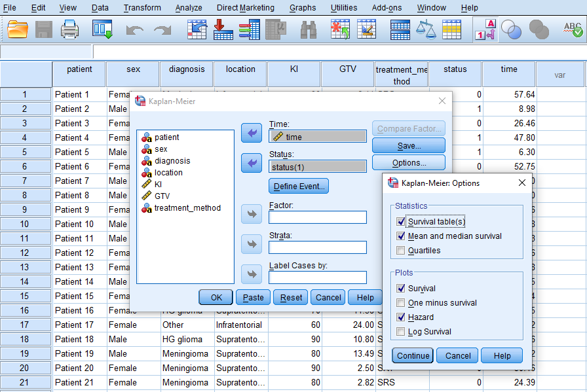Click OK in the Kaplan-Meier dialog

tap(216, 297)
